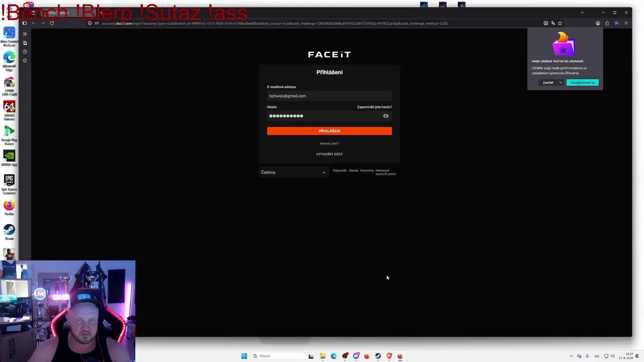Viewport: 644px width, 362px height.
Task: Click the translate page icon
Action: point(553,23)
